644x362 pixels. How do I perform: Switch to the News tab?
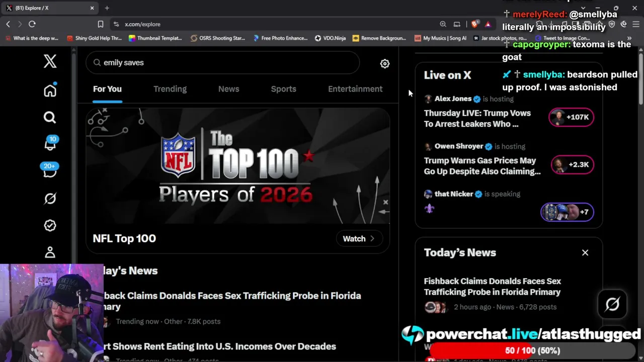pos(229,89)
